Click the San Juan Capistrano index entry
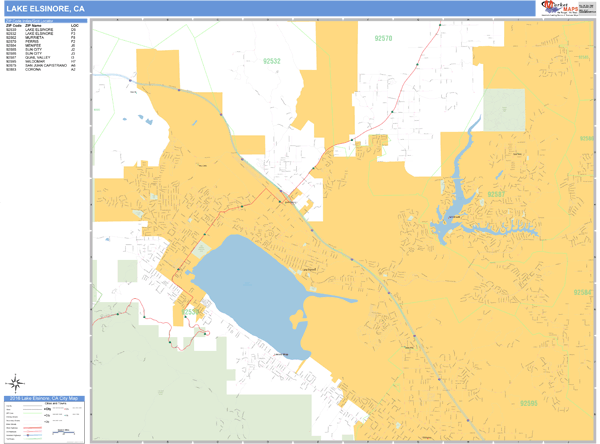This screenshot has height=444, width=600. coord(45,67)
